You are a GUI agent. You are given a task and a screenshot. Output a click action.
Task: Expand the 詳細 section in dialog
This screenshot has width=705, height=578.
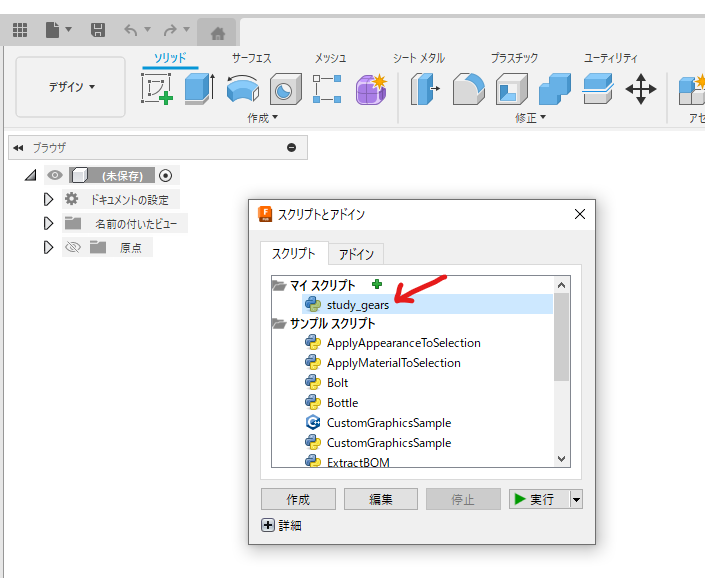(x=268, y=525)
